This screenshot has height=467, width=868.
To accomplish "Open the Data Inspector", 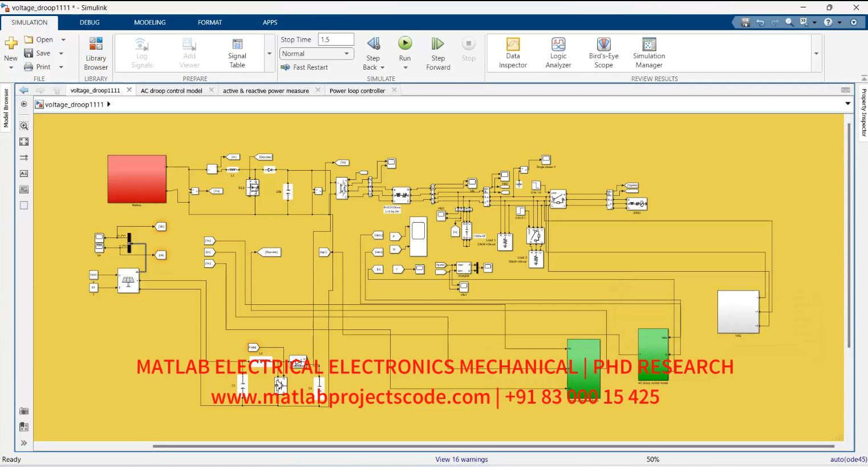I will (512, 52).
